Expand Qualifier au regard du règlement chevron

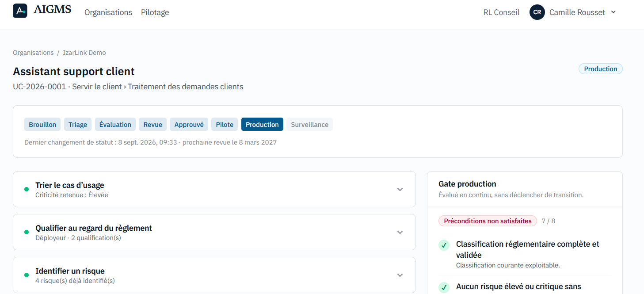point(400,232)
